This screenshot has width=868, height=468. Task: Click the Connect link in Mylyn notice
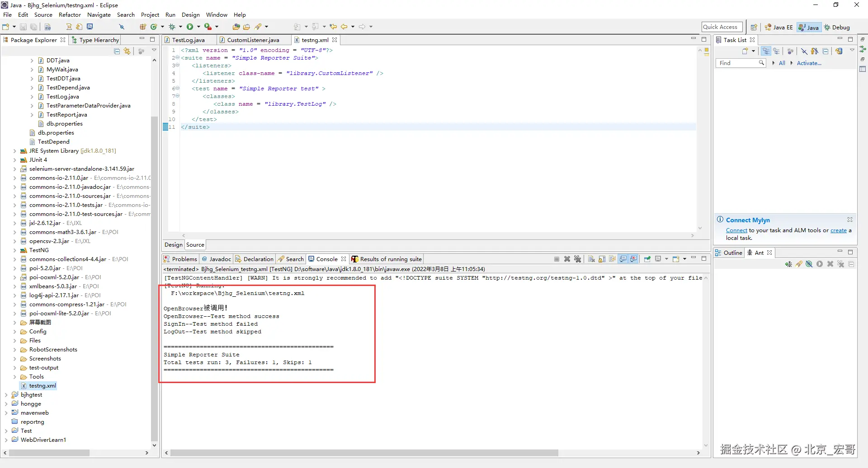tap(736, 230)
